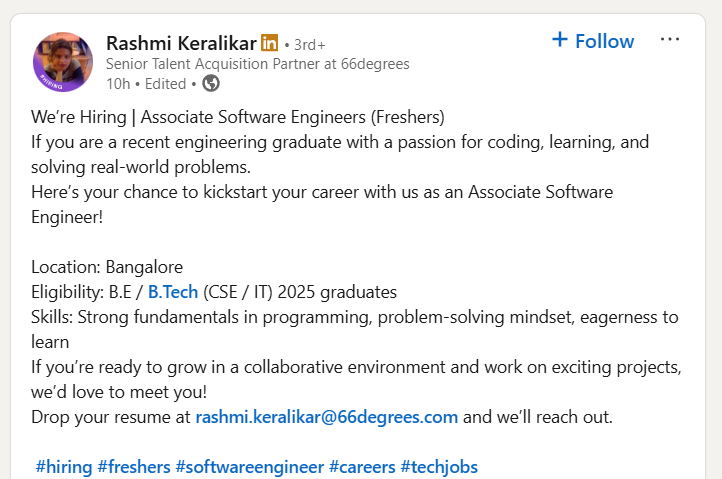
Task: Open the Rashmi Keralikar profile name link
Action: (x=180, y=43)
